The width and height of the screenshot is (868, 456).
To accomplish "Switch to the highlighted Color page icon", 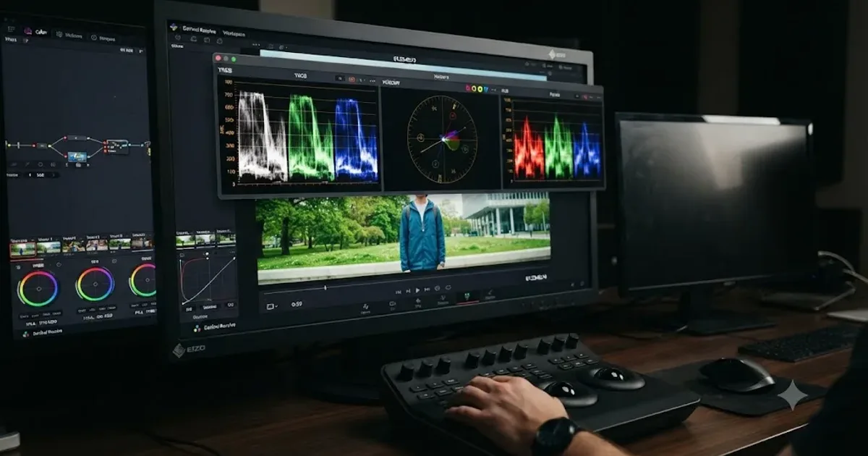I will [467, 296].
